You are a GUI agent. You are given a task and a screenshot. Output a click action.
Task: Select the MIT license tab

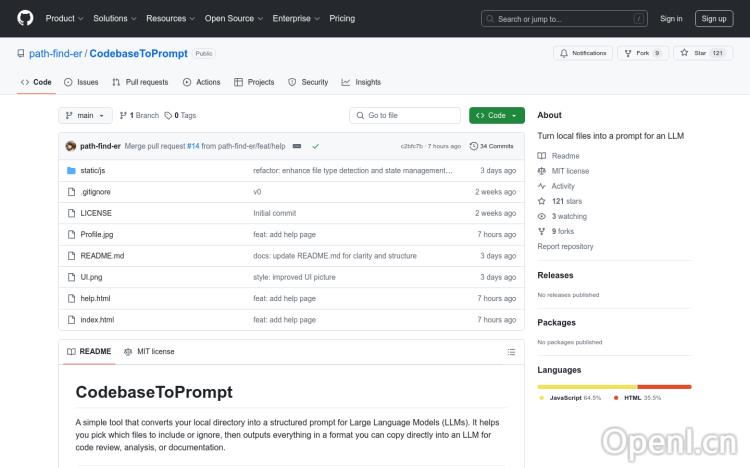(x=149, y=352)
